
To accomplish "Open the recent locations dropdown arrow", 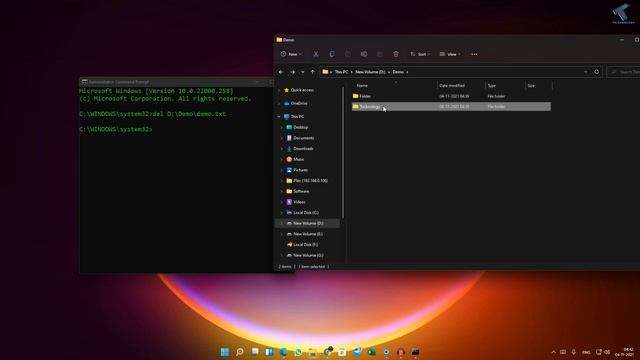I will coord(302,72).
